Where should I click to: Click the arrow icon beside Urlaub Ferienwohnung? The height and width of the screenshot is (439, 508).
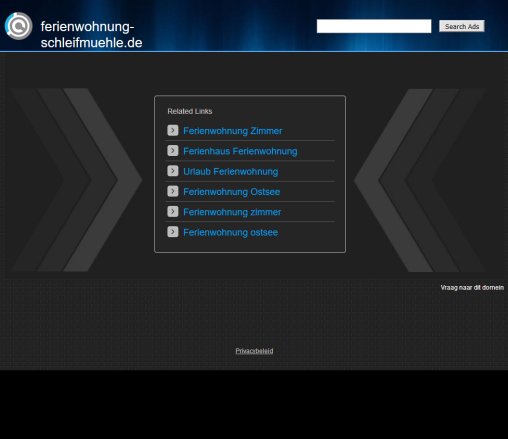(173, 171)
